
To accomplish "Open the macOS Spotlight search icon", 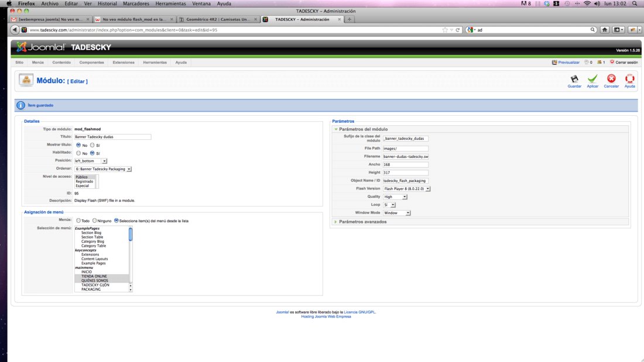I will pos(635,4).
